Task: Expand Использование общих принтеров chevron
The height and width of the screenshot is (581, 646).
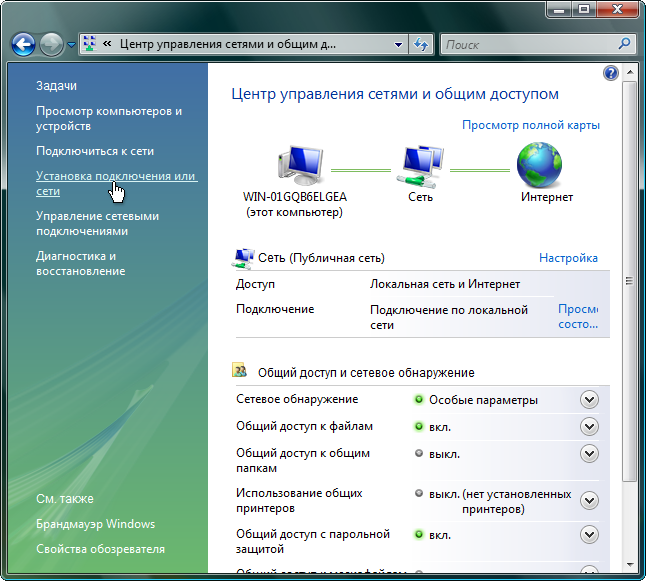Action: point(589,501)
